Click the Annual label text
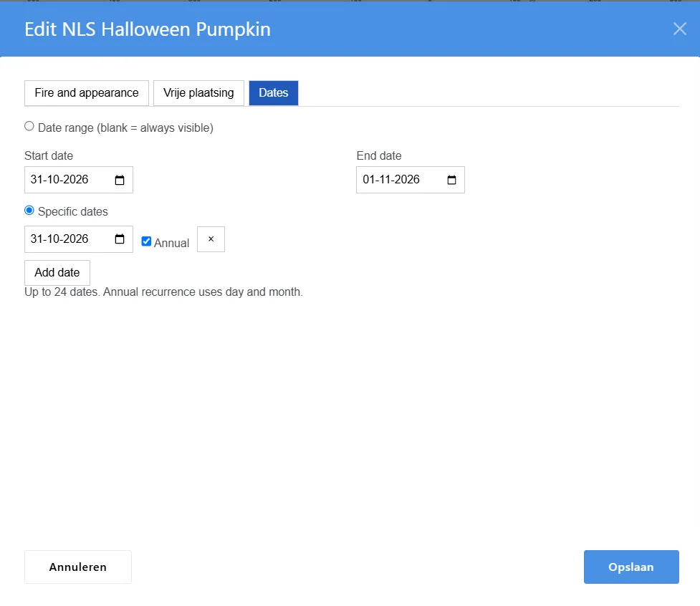The image size is (700, 606). point(171,243)
